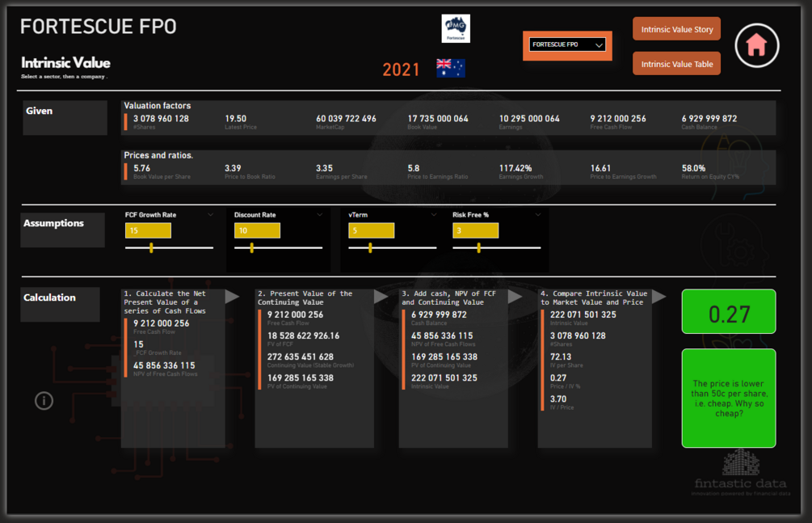The height and width of the screenshot is (523, 812).
Task: Click the Latest Price value 19.50
Action: pos(236,119)
